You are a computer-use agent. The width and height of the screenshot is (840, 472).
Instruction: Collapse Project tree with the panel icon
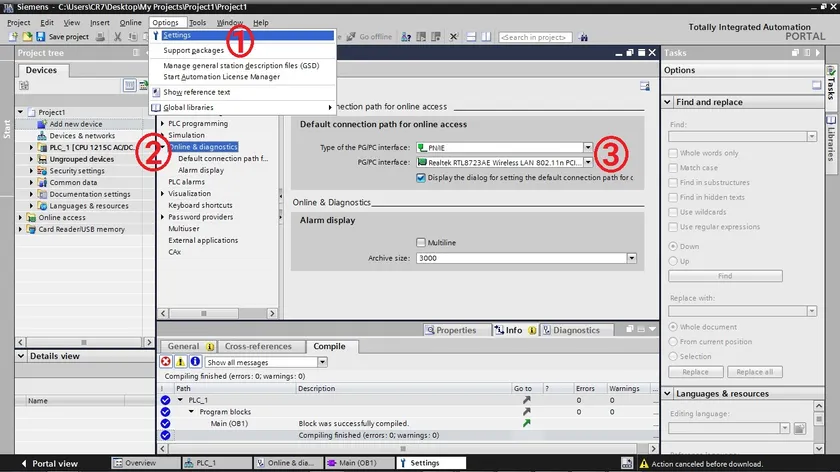[x=136, y=53]
